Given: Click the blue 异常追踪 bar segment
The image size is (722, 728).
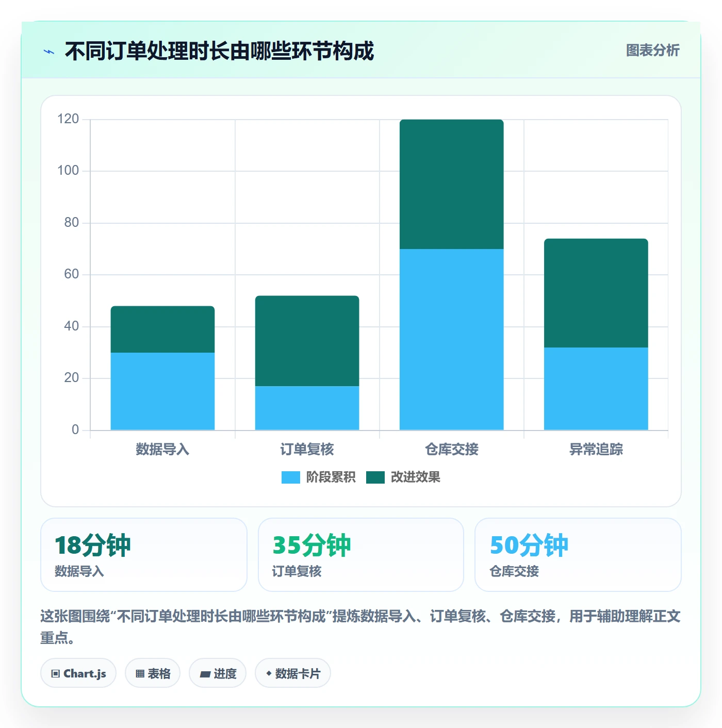Looking at the screenshot, I should [x=596, y=389].
